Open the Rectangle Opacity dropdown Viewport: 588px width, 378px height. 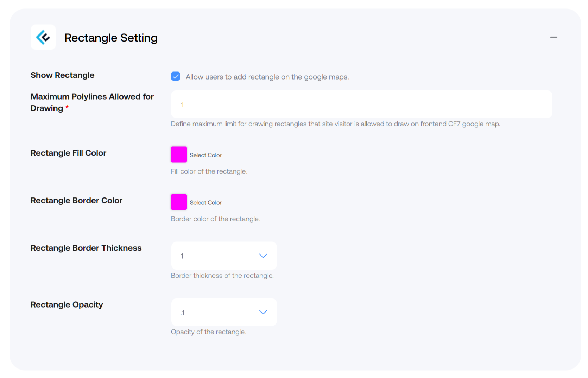click(x=224, y=312)
